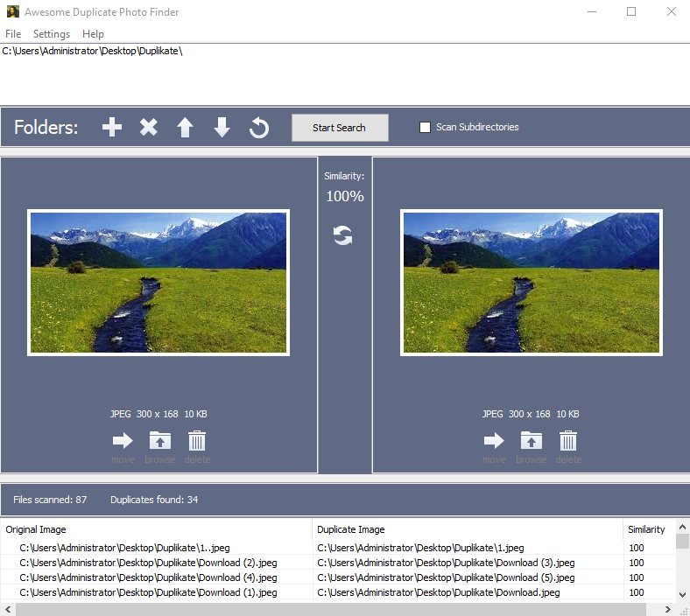The image size is (690, 616).
Task: Move folder down with the down arrow
Action: [222, 128]
